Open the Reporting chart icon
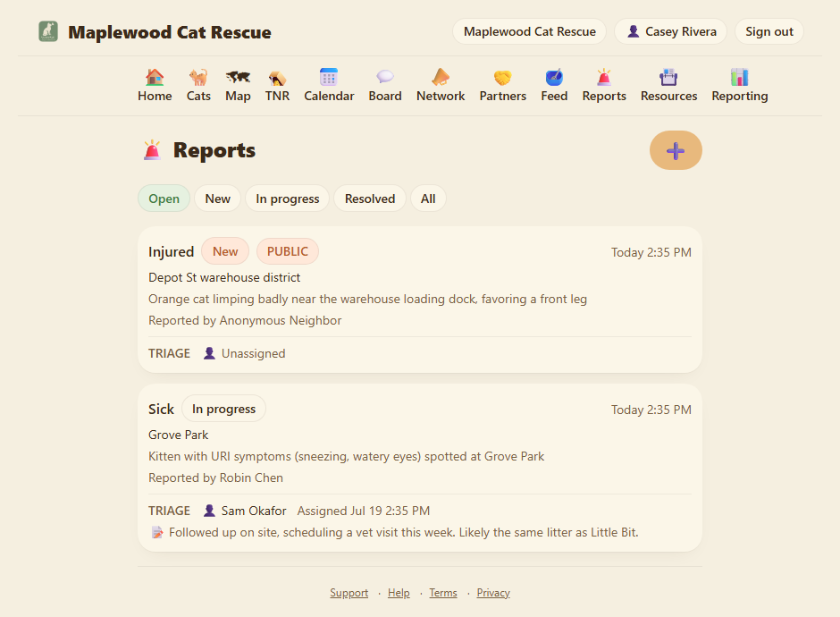840x617 pixels. (x=739, y=77)
